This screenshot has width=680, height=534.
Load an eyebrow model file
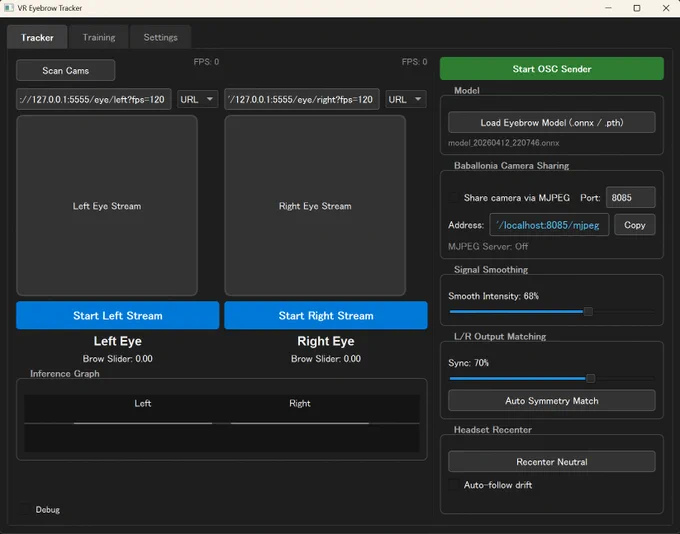tap(552, 122)
